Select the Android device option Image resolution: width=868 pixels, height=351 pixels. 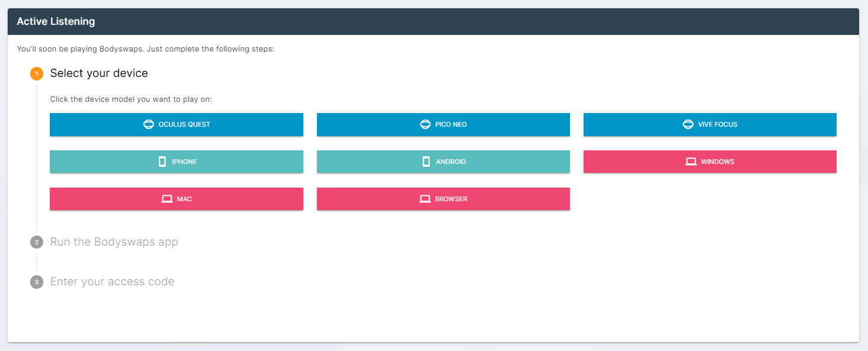(x=443, y=161)
